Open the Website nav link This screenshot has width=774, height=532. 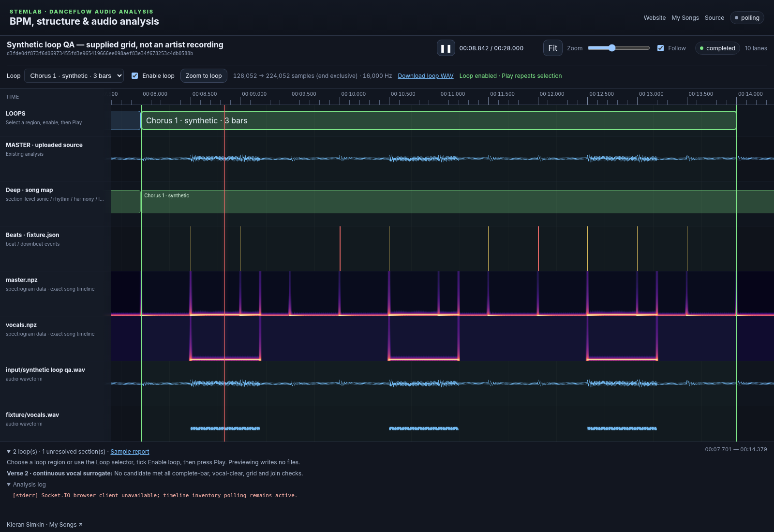pyautogui.click(x=655, y=18)
